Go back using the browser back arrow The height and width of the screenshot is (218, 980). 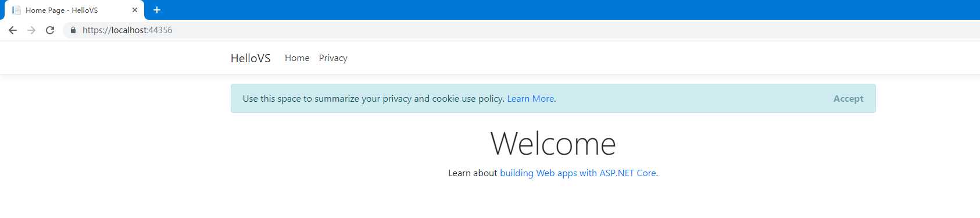13,30
